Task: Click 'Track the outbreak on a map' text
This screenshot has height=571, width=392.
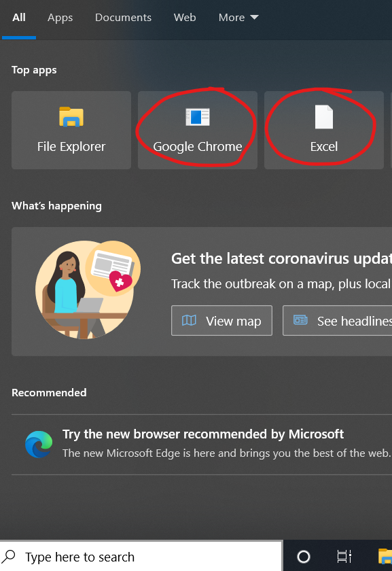Action: (281, 284)
